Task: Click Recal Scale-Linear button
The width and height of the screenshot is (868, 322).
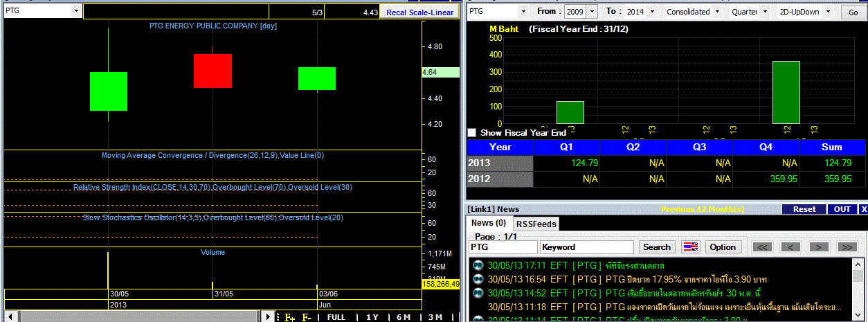Action: (x=420, y=12)
